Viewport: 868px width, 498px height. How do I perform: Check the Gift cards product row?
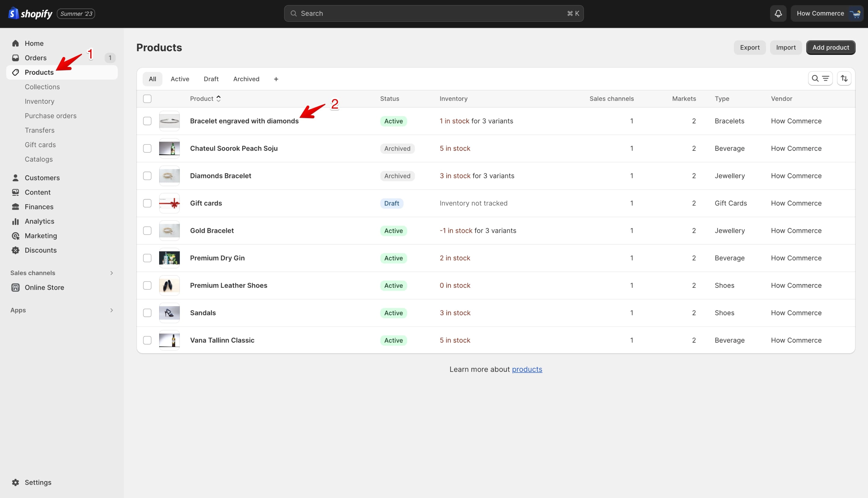[x=147, y=203]
